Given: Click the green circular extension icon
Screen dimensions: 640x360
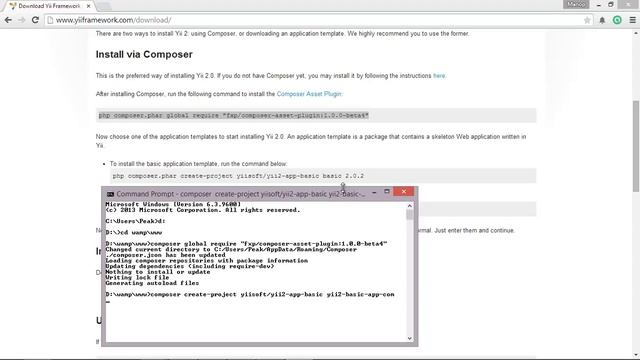Looking at the screenshot, I should tap(617, 20).
